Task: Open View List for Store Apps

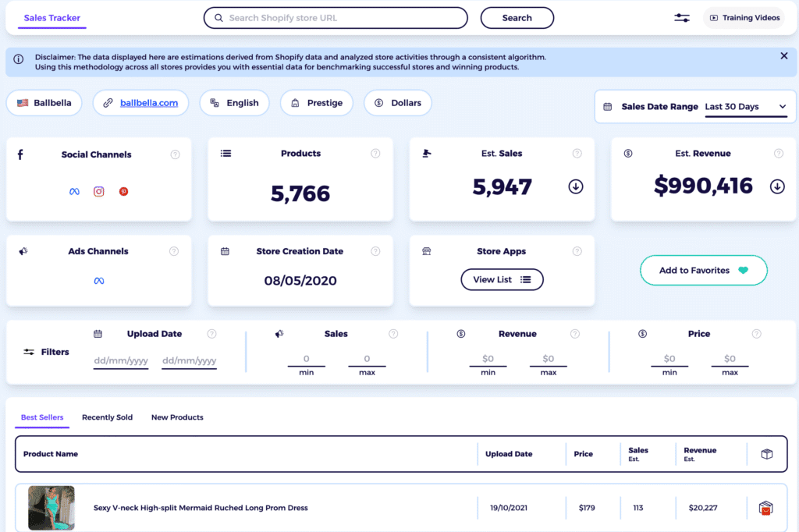Action: click(x=502, y=279)
